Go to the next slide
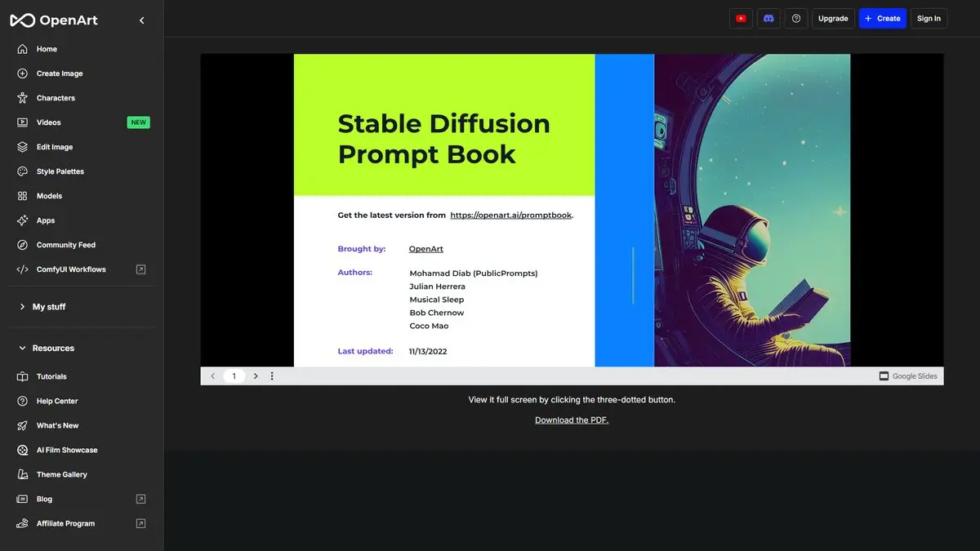 coord(256,376)
